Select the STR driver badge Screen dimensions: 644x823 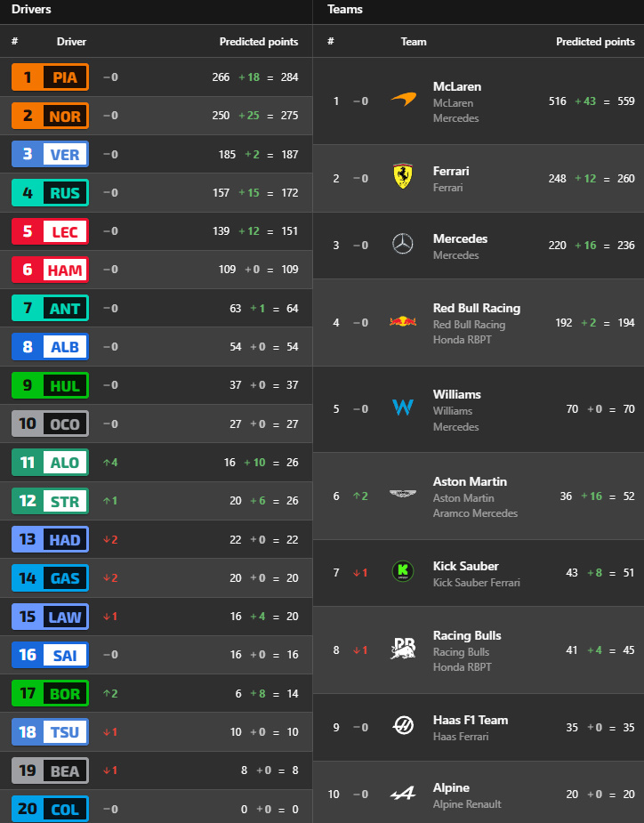[x=51, y=501]
